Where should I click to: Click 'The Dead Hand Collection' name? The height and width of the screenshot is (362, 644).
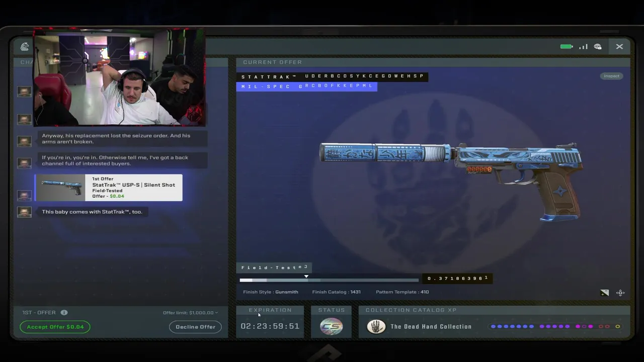(x=431, y=327)
